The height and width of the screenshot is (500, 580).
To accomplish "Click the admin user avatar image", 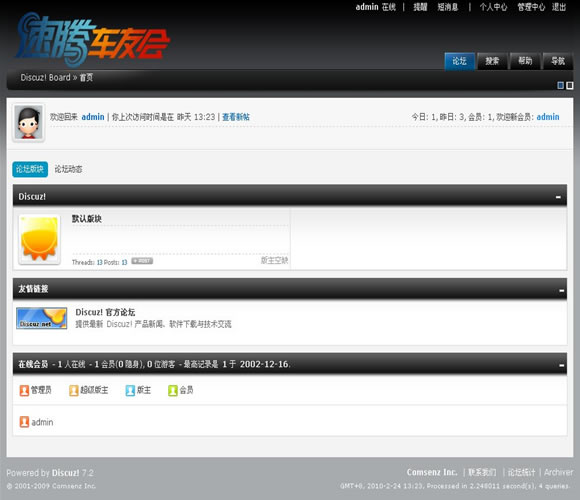I will [x=28, y=122].
